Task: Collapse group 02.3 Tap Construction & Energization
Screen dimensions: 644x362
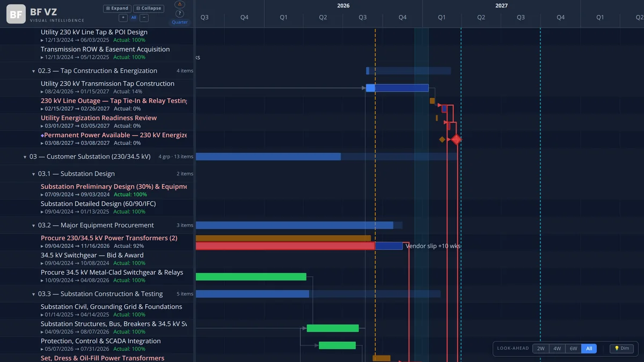Action: click(x=33, y=71)
